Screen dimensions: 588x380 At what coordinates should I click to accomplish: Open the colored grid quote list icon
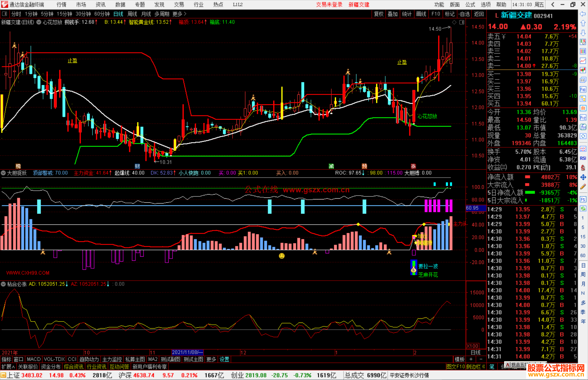click(x=583, y=51)
